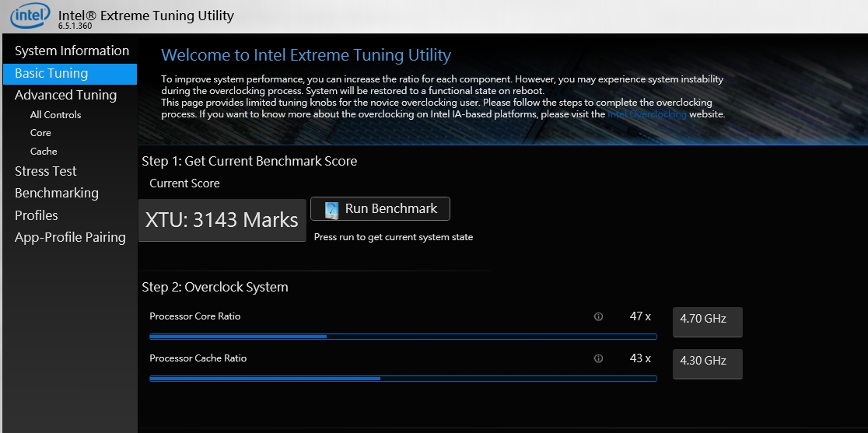Viewport: 868px width, 433px height.
Task: Click the 43 x cache ratio value
Action: point(640,358)
